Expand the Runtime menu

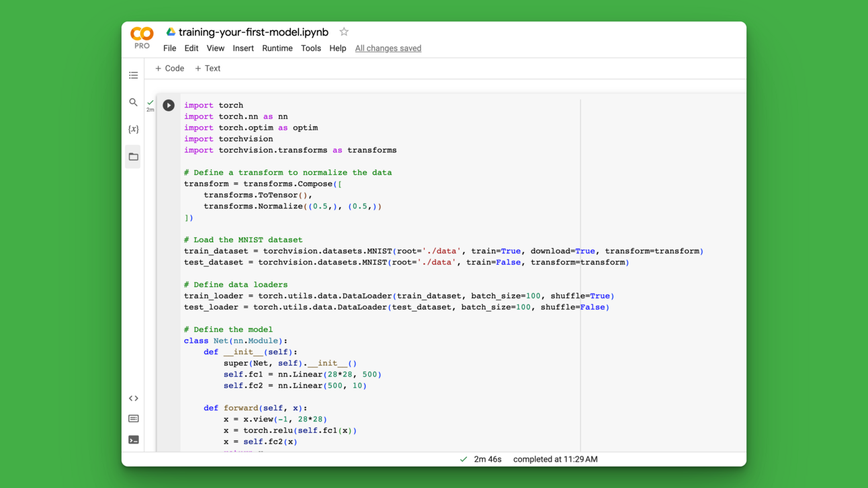[277, 48]
